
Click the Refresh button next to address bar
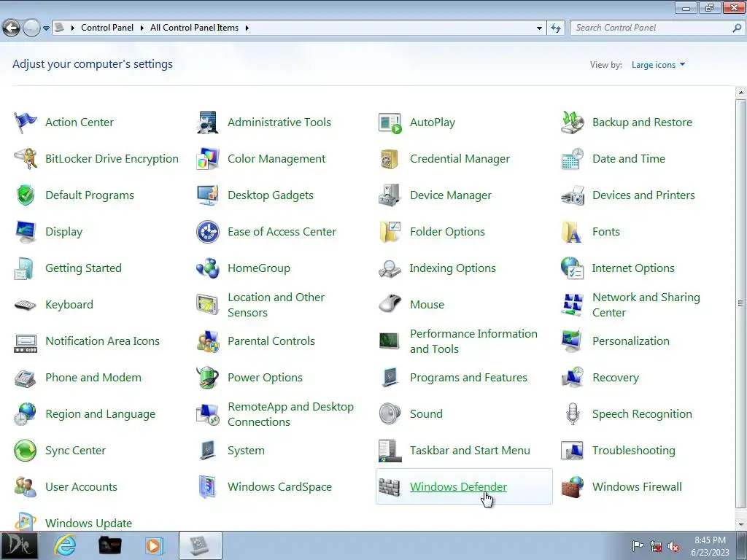point(555,28)
